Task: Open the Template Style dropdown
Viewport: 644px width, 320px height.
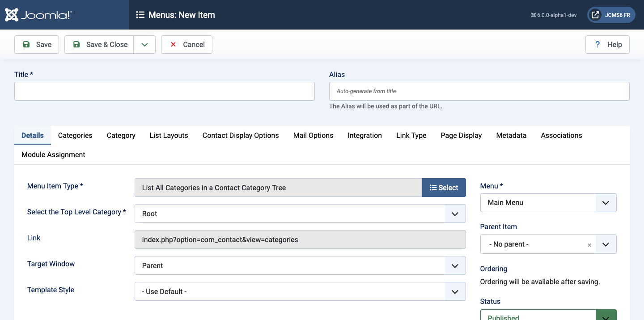Action: coord(300,291)
